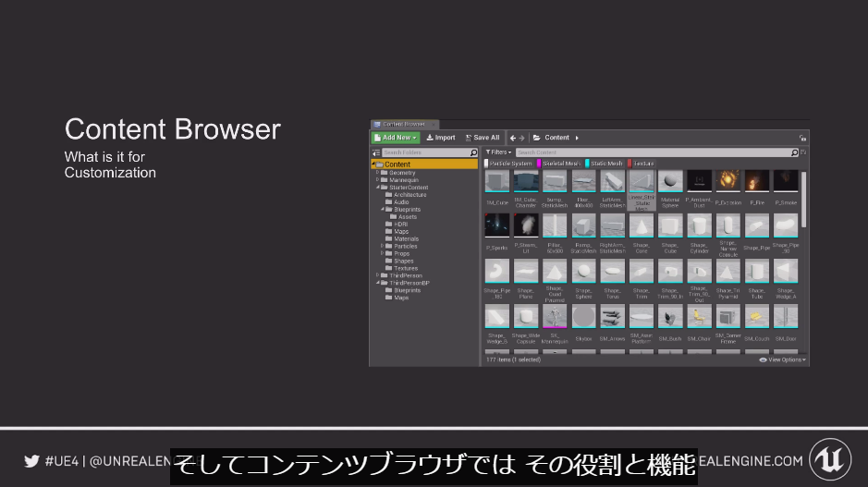Open the View Options menu
The width and height of the screenshot is (868, 487).
[x=782, y=359]
